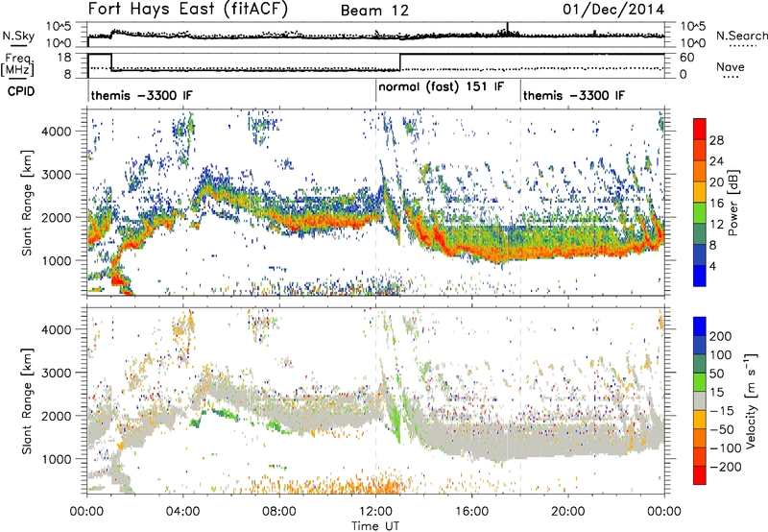Click the 'Time UT' axis label
This screenshot has height=532, width=768.
pos(375,526)
